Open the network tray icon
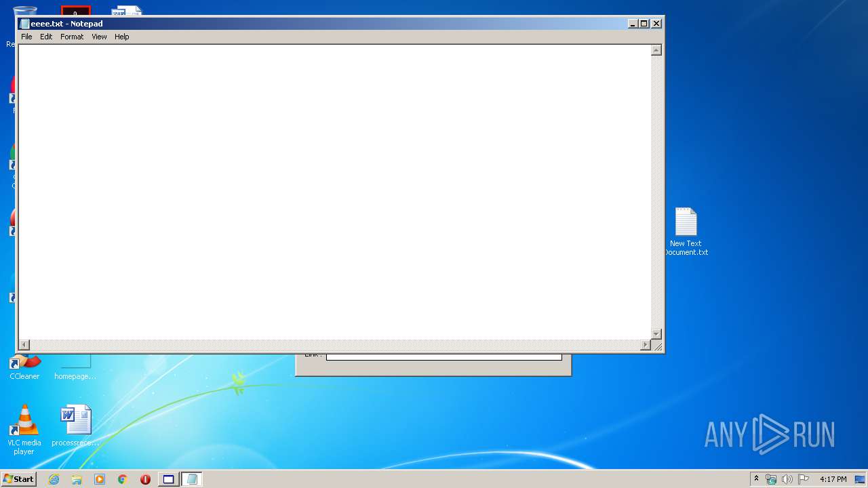This screenshot has width=868, height=488. [771, 479]
